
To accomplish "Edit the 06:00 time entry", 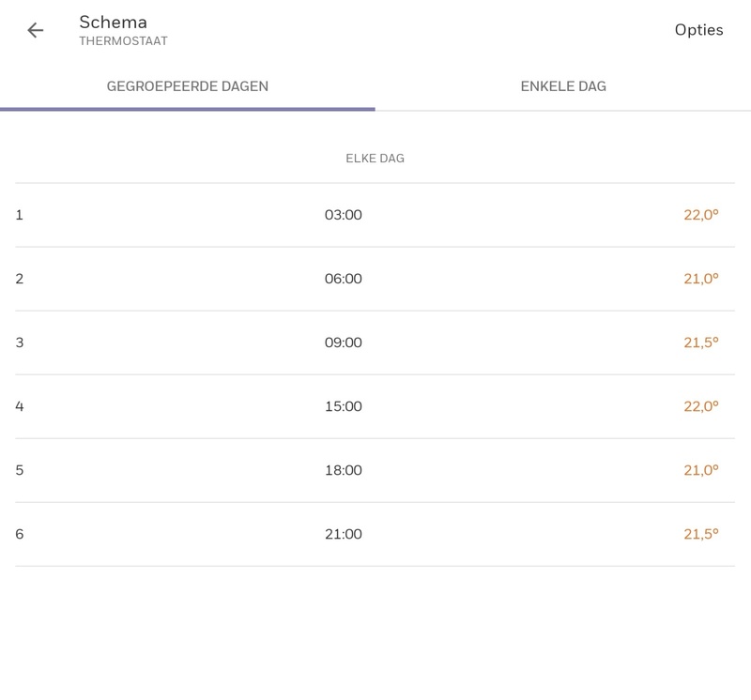I will click(x=343, y=279).
